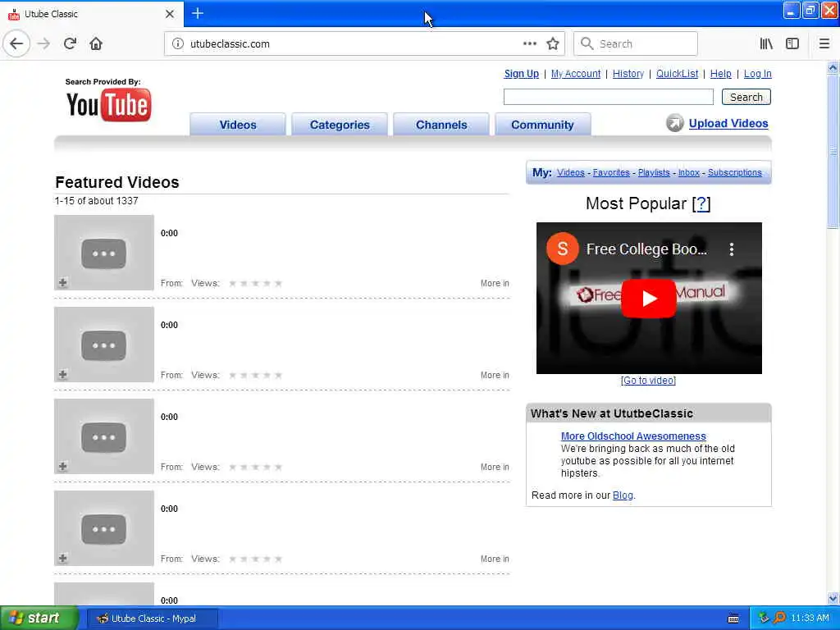This screenshot has width=840, height=630.
Task: Open the third featured video thumbnail
Action: (x=104, y=436)
